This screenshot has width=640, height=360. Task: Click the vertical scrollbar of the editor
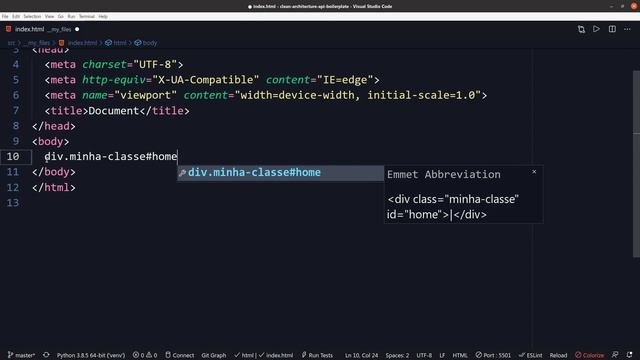pyautogui.click(x=636, y=163)
